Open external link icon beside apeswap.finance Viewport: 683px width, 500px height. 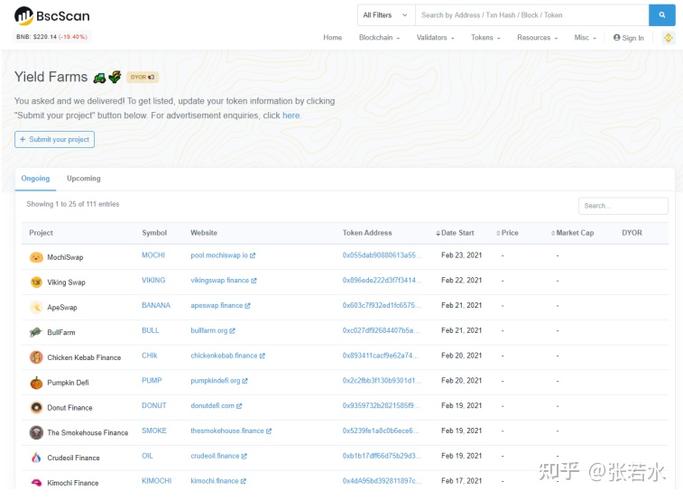coord(248,306)
